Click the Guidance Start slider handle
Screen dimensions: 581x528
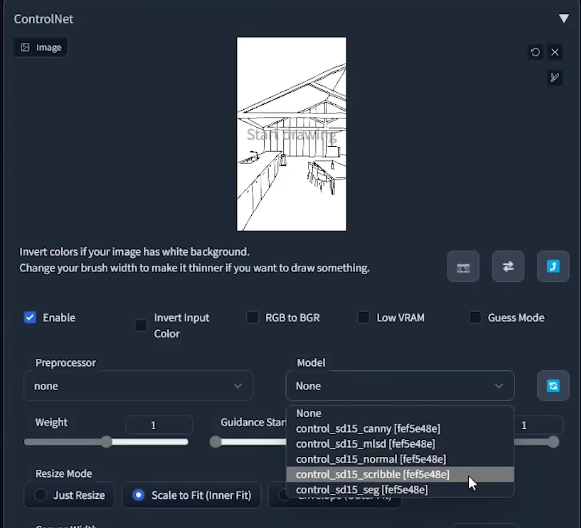click(x=216, y=442)
